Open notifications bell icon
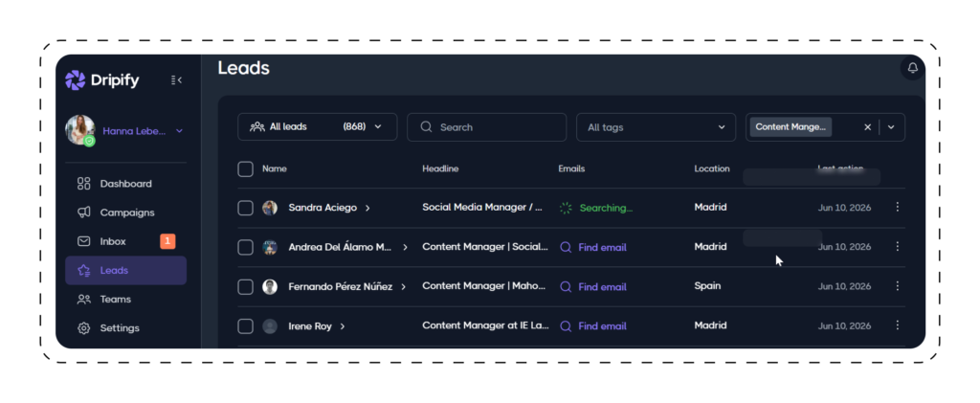 coord(912,68)
